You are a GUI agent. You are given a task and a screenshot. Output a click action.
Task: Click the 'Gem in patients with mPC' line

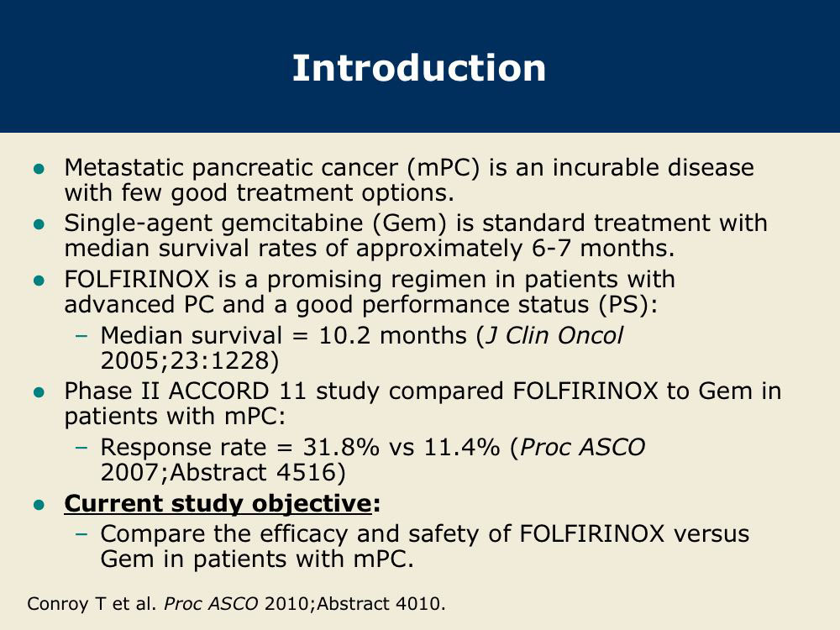click(257, 559)
